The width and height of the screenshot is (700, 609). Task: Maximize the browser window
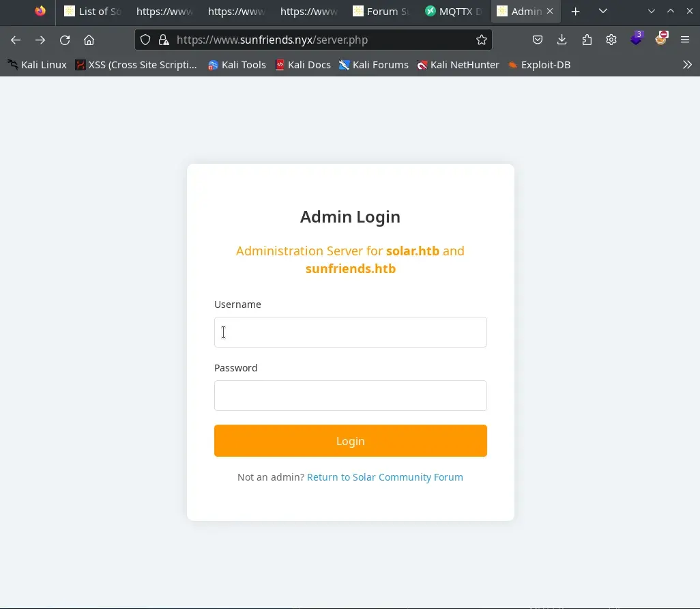coord(671,11)
